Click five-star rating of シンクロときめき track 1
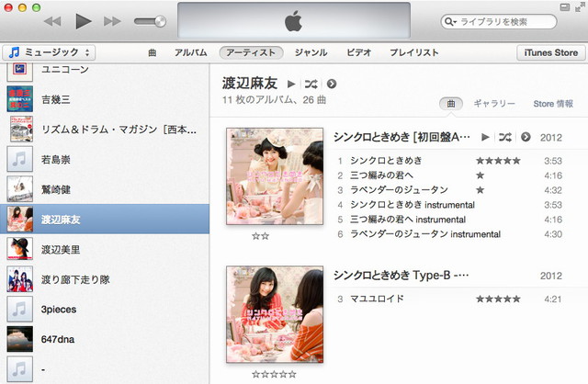Viewport: 588px width, 384px height. (x=498, y=161)
